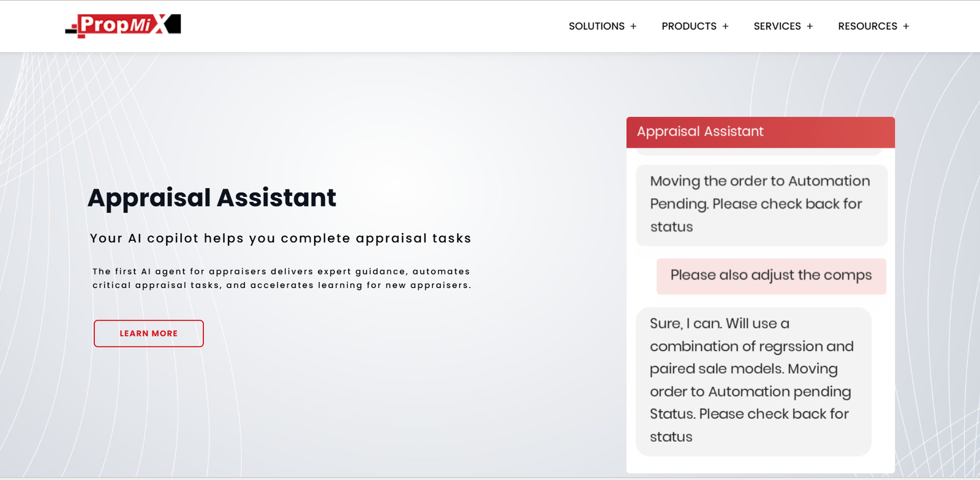Click the 'first AI agent for appraisers' paragraph
Screen dimensions: 980x480
pyautogui.click(x=282, y=278)
